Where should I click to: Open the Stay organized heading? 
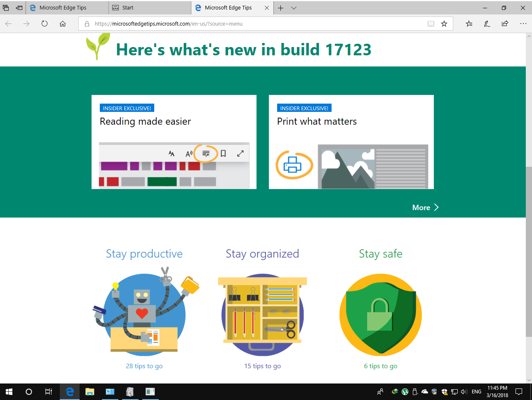262,254
